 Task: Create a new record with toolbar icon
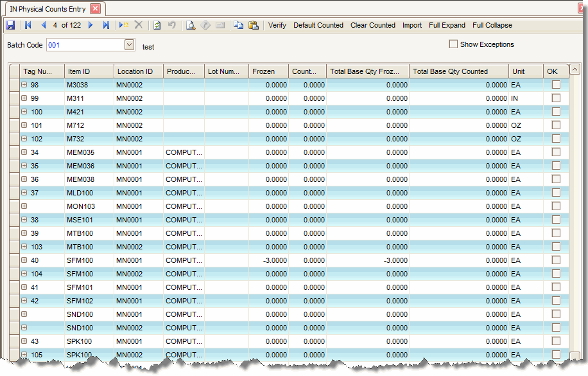click(123, 25)
